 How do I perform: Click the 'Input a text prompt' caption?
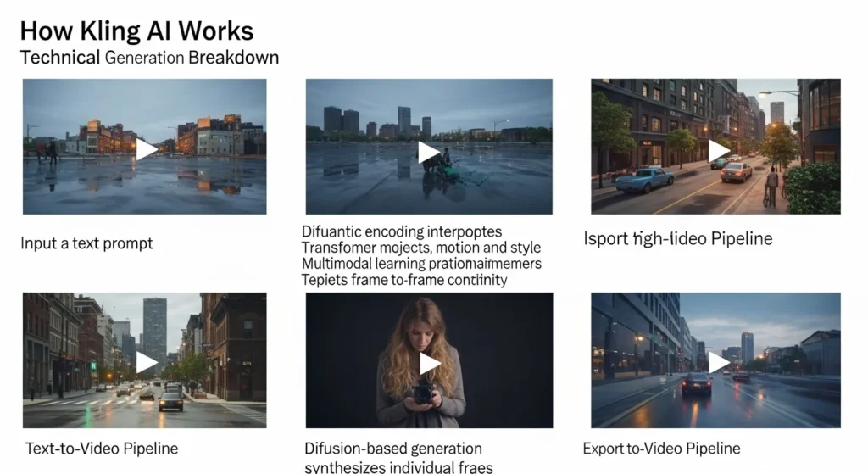coord(86,243)
